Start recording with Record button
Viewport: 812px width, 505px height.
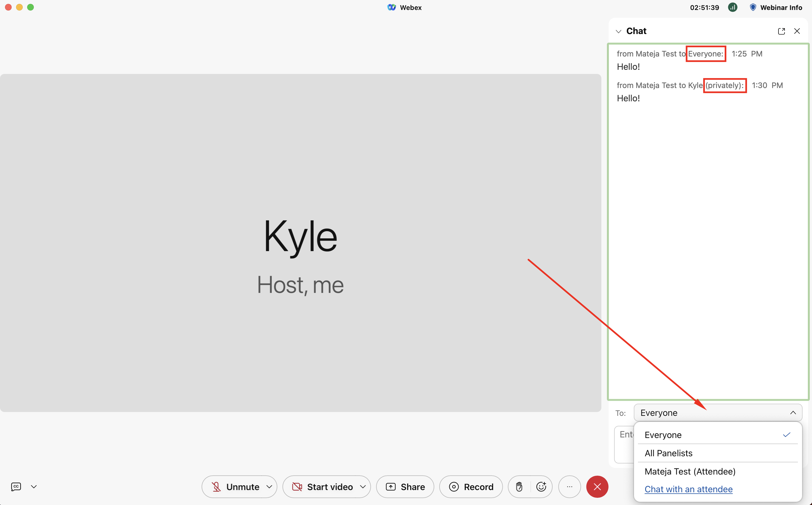coord(471,487)
